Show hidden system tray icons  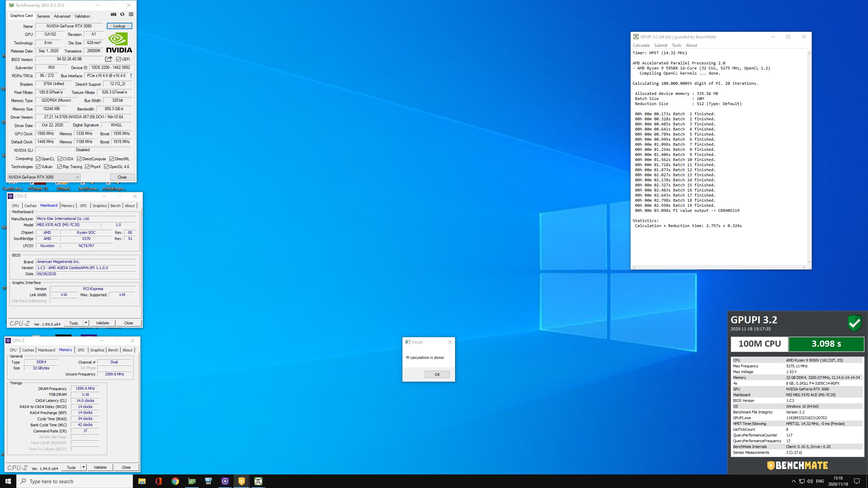[793, 481]
